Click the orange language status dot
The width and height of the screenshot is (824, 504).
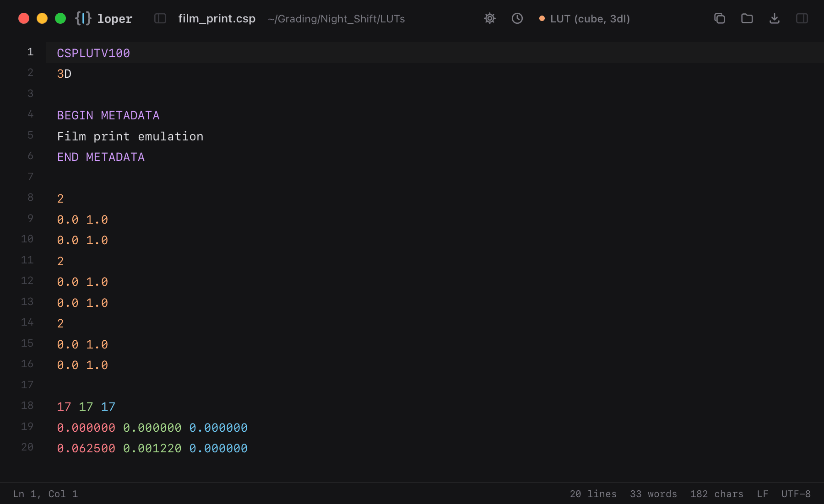[x=542, y=19]
